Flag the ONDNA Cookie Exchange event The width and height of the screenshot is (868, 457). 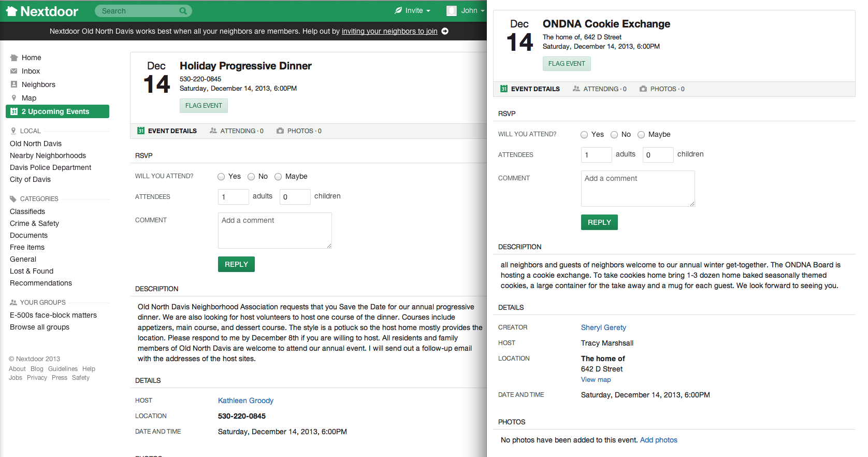(x=567, y=64)
